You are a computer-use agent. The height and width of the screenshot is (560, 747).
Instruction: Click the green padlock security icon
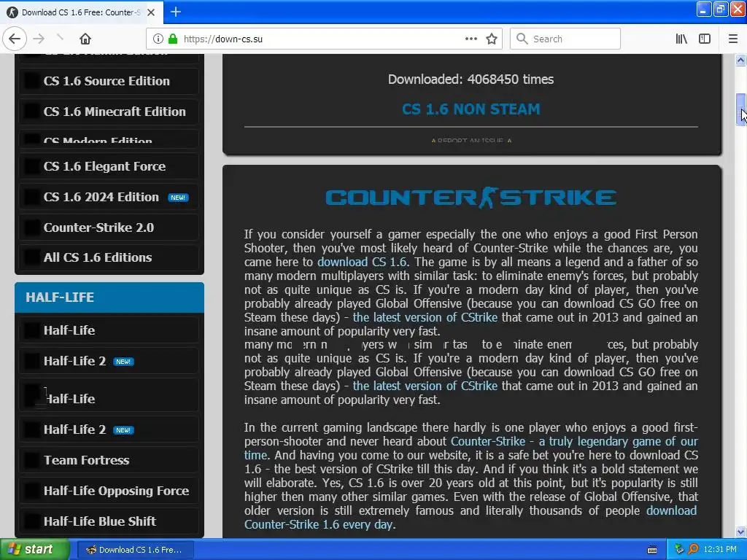(173, 39)
